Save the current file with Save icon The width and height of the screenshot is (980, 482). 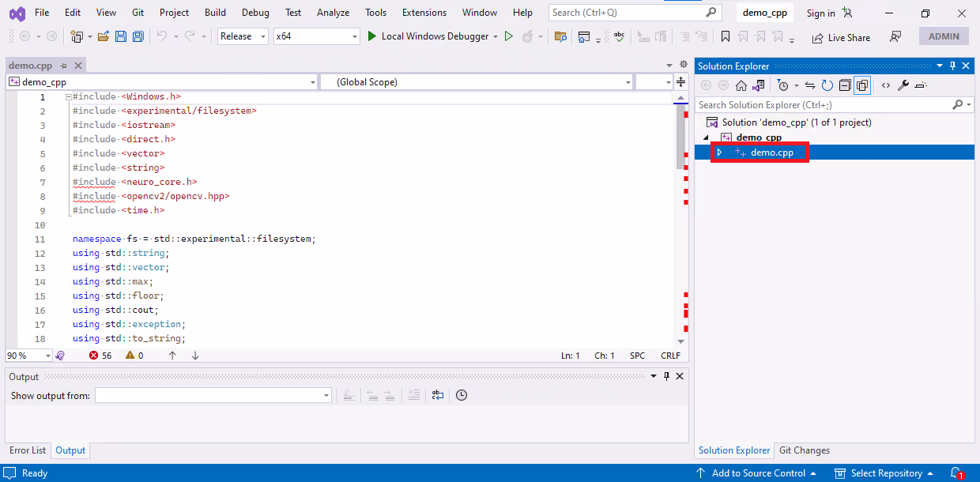pyautogui.click(x=121, y=36)
